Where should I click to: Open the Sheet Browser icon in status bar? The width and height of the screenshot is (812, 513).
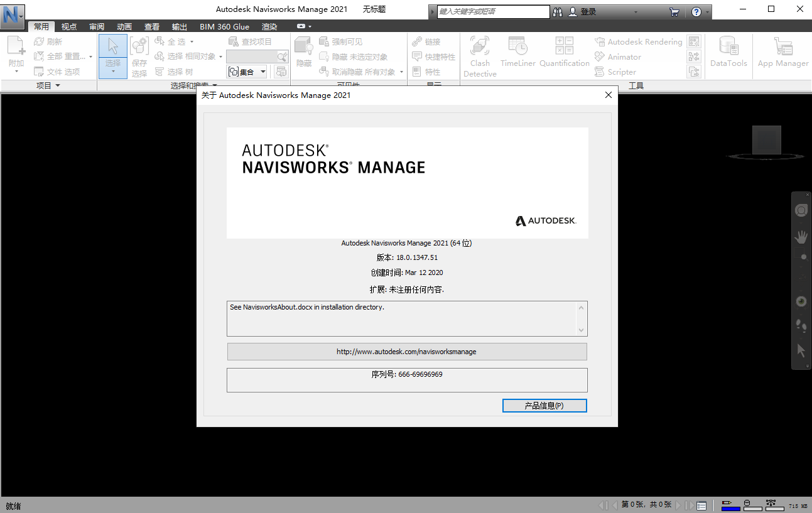click(x=702, y=505)
